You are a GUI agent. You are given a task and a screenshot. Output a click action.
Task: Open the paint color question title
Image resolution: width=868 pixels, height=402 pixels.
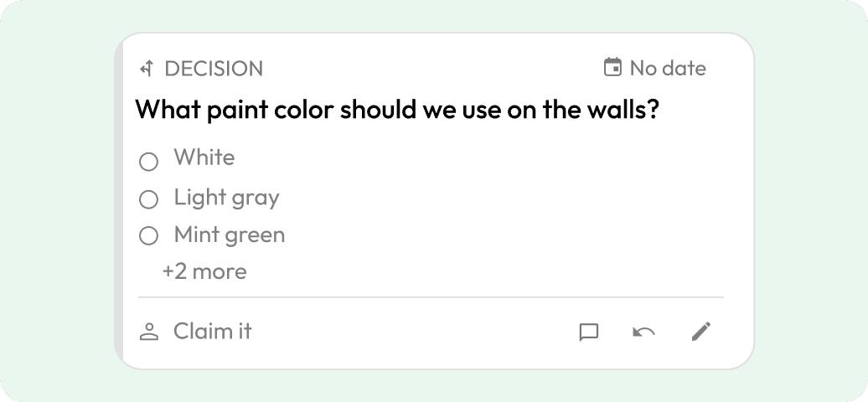(397, 110)
